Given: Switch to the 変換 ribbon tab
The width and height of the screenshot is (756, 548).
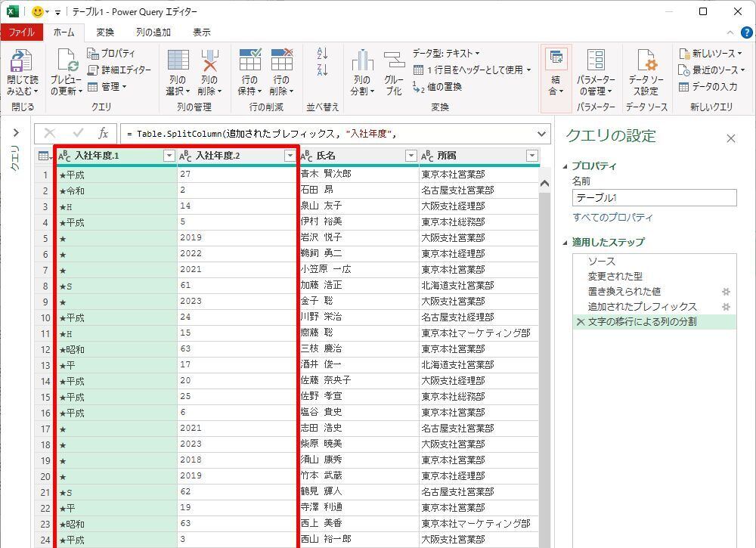Looking at the screenshot, I should point(105,33).
